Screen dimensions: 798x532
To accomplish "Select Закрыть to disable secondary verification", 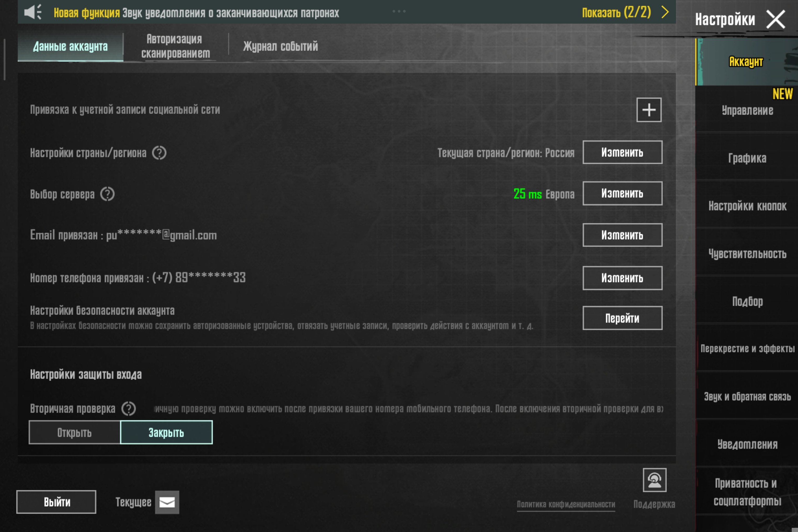I will 166,433.
